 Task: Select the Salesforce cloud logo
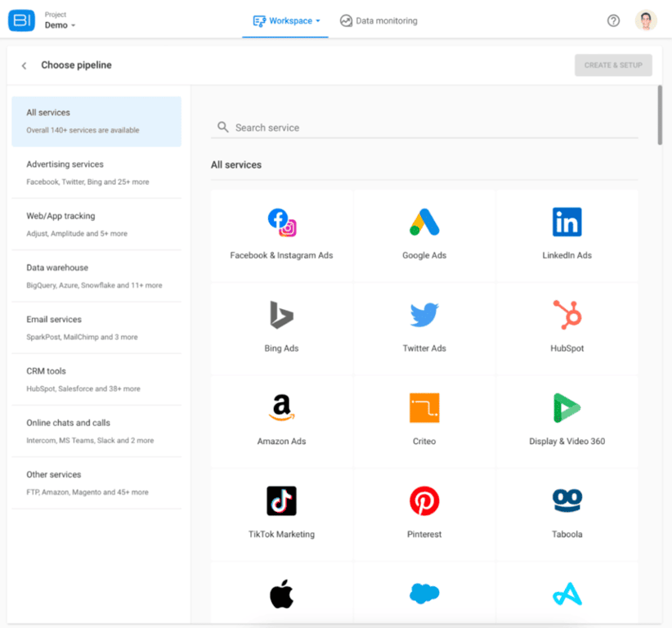click(x=424, y=594)
